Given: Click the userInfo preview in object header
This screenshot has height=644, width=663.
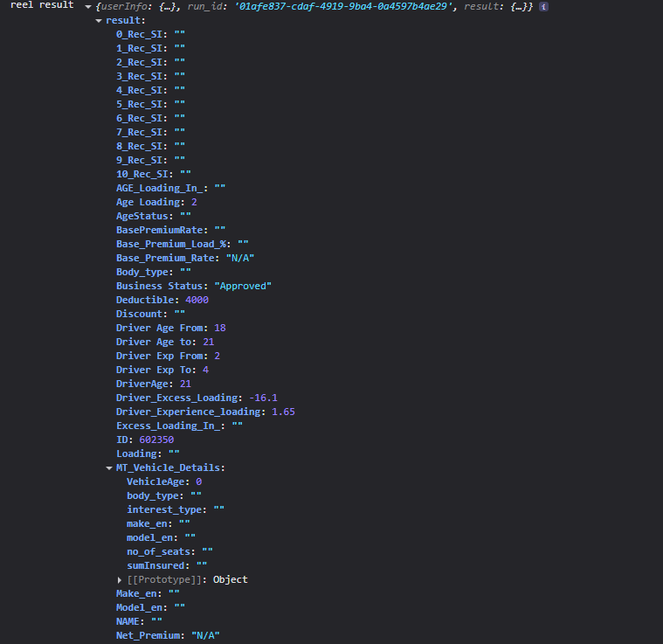Looking at the screenshot, I should [140, 7].
